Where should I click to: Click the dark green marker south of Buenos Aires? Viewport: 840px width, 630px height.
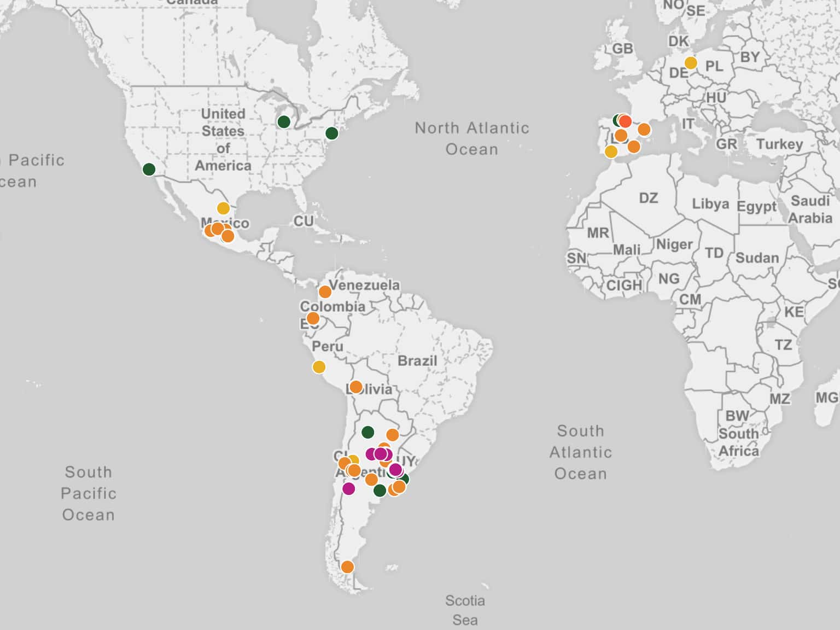coord(380,491)
